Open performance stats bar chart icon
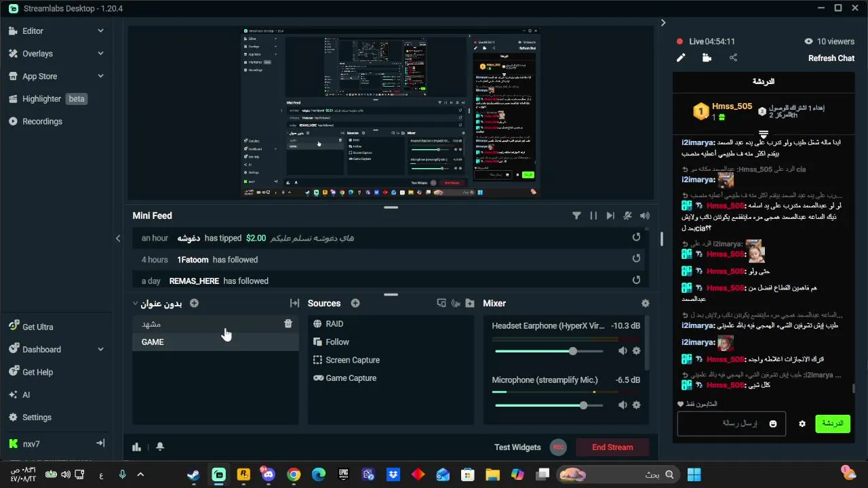The height and width of the screenshot is (488, 868). (x=137, y=447)
